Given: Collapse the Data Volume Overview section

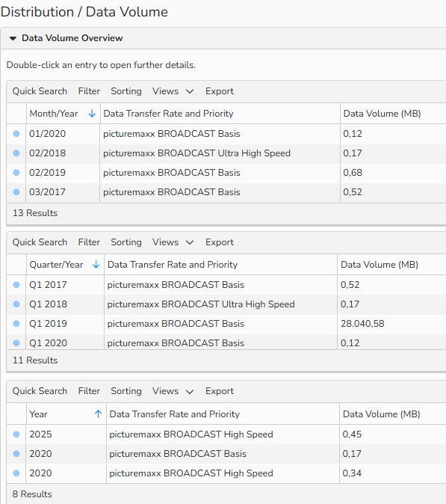Looking at the screenshot, I should click(13, 38).
